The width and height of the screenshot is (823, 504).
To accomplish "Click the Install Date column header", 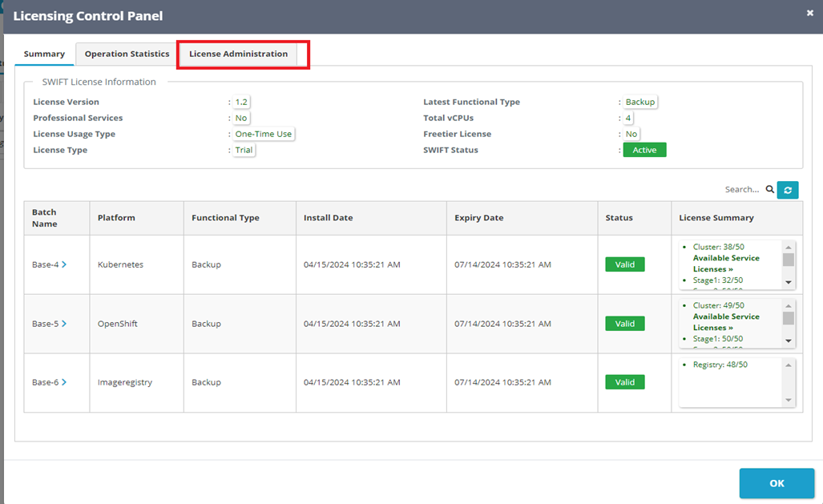I will point(371,218).
